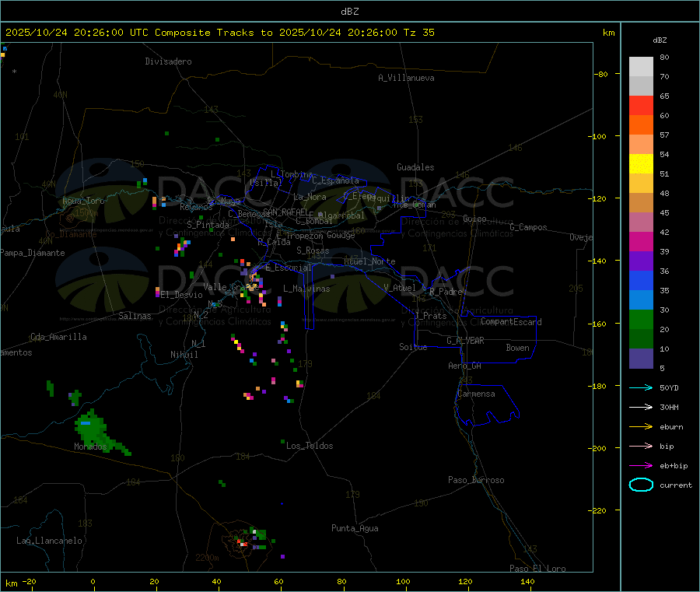The image size is (700, 592).
Task: Click the -80 km tick on right axis
Action: [x=601, y=74]
